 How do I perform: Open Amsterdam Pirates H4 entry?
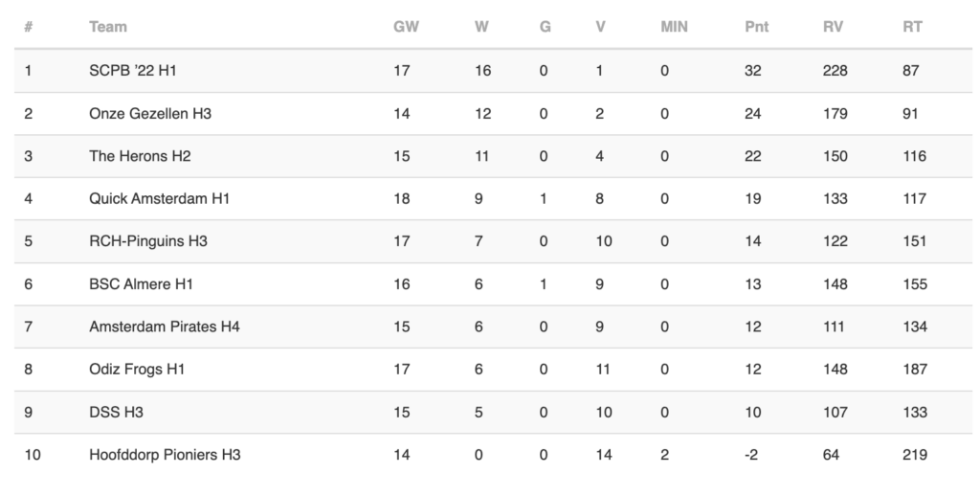164,327
